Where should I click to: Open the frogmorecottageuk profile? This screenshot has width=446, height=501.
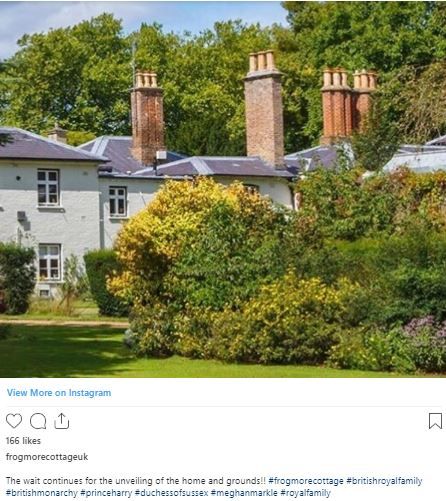point(47,457)
